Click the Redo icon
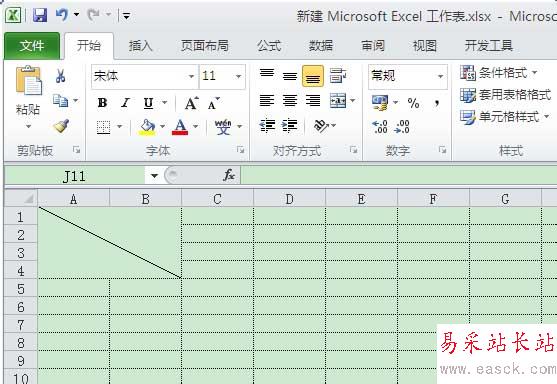This screenshot has height=384, width=557. click(93, 15)
